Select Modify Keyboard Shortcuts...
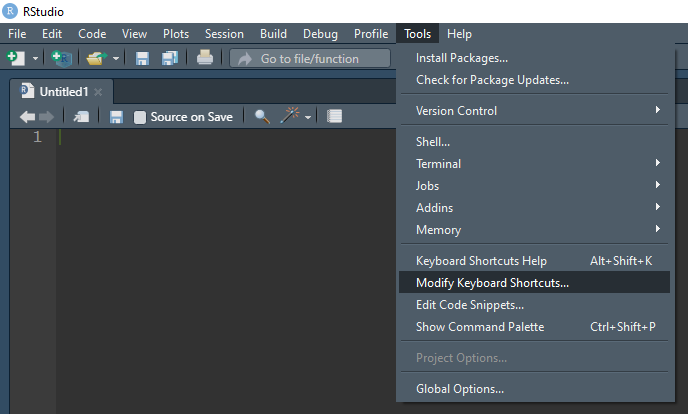This screenshot has width=688, height=414. 534,282
